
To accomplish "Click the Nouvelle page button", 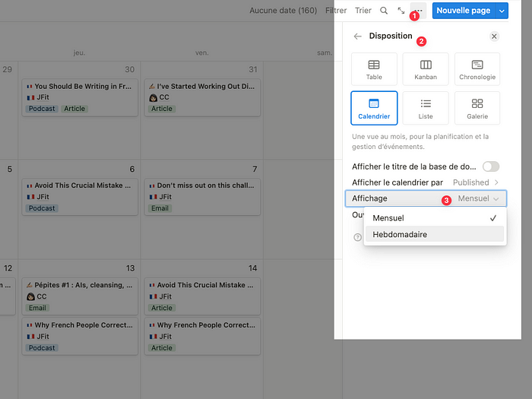I will pyautogui.click(x=464, y=11).
